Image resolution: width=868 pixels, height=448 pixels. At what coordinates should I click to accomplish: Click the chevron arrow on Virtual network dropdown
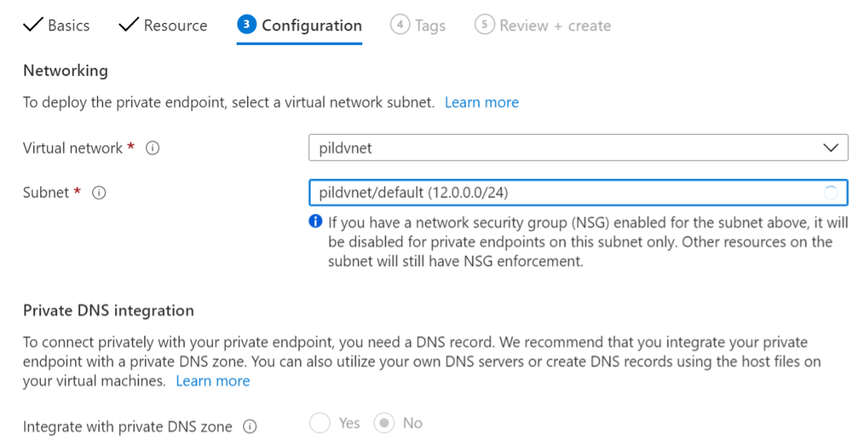tap(830, 149)
